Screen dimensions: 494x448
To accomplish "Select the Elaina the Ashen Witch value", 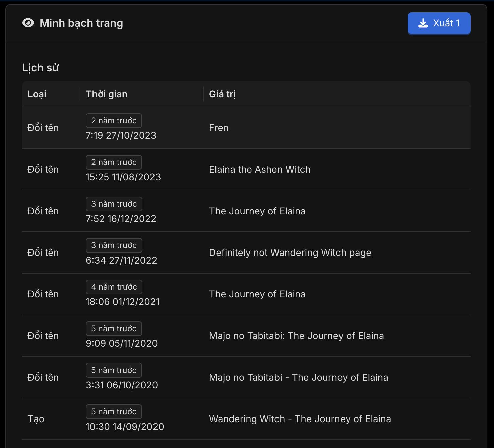I will [260, 169].
